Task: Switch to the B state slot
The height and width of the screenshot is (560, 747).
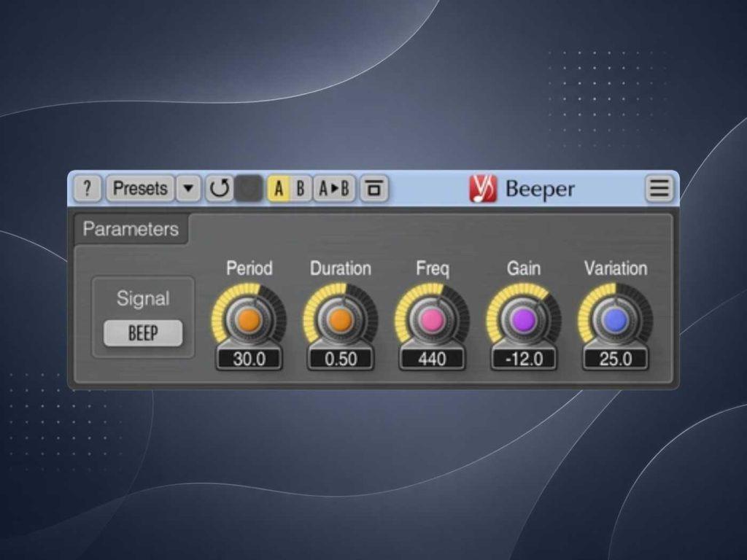Action: pos(301,189)
